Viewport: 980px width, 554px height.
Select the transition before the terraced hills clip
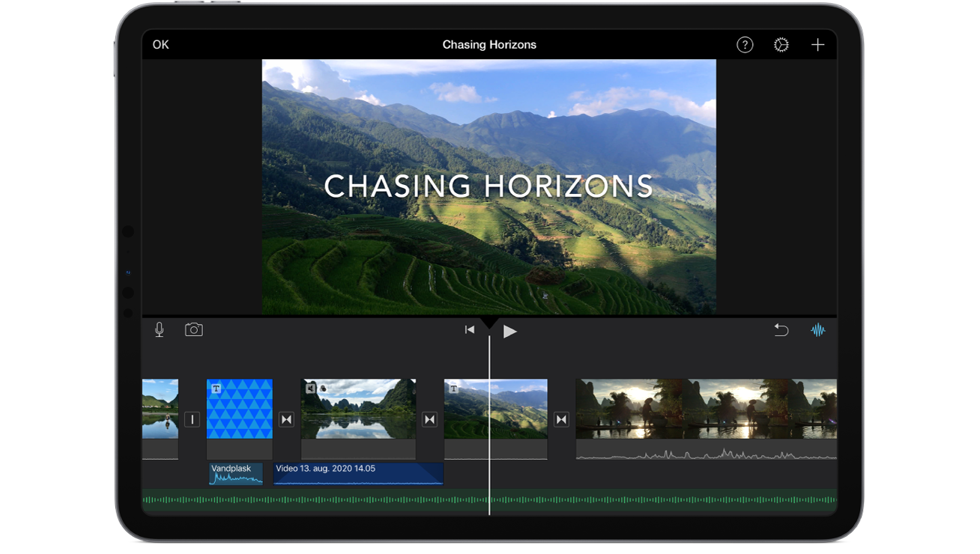click(x=430, y=419)
